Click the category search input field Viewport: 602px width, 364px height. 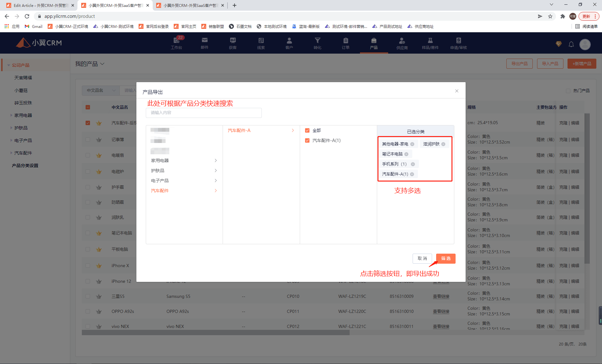click(203, 113)
